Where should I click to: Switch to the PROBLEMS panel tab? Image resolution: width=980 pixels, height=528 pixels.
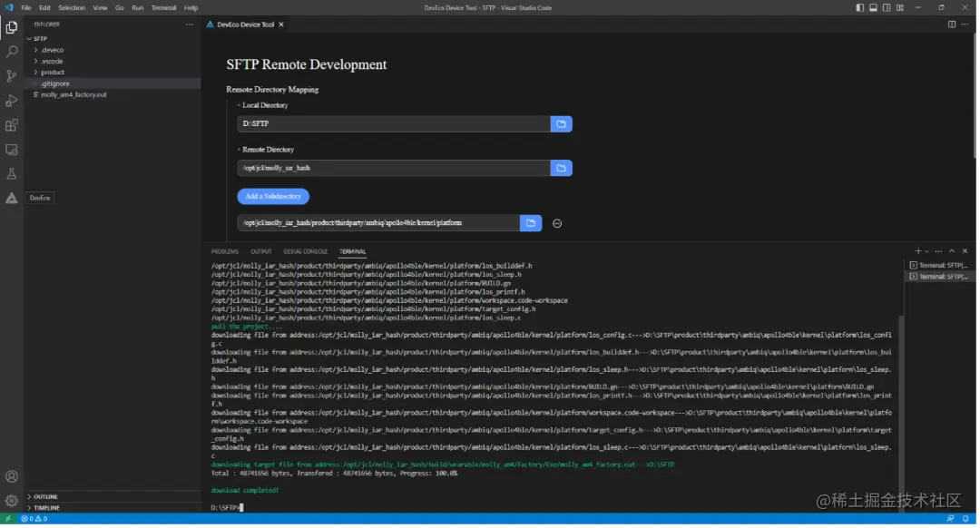click(226, 252)
